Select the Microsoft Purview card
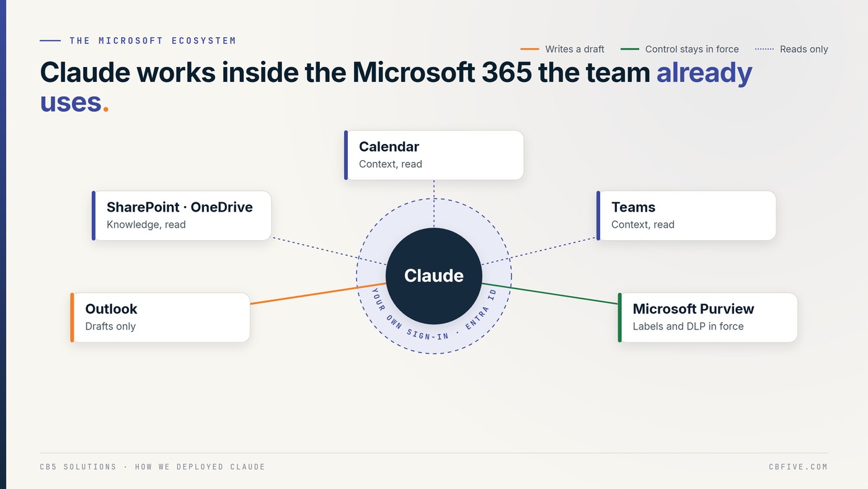This screenshot has height=489, width=868. [707, 317]
